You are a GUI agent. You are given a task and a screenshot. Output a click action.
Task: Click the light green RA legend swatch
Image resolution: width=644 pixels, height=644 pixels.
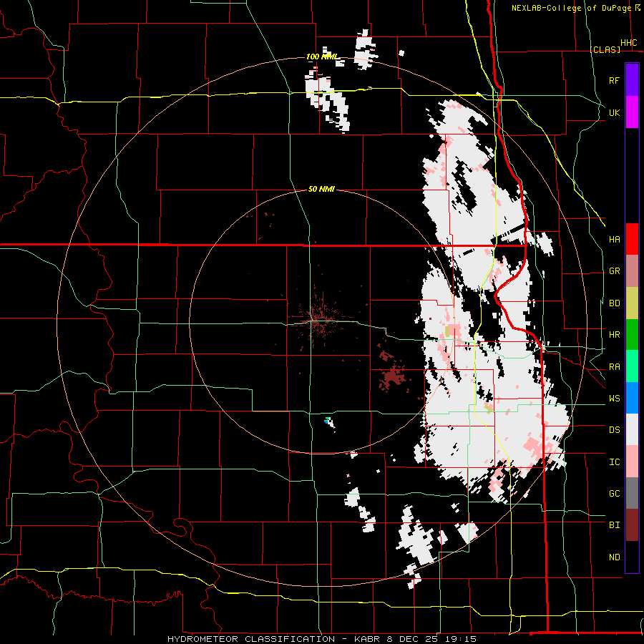pyautogui.click(x=632, y=366)
